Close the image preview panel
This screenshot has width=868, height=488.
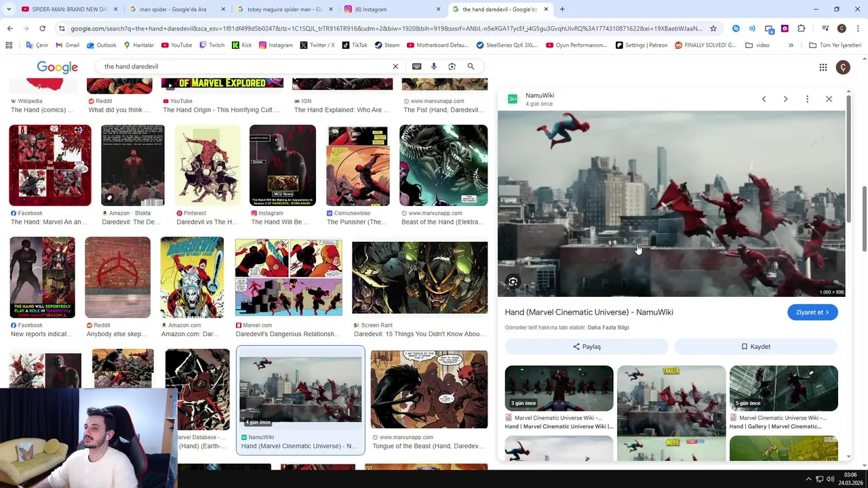click(x=829, y=99)
